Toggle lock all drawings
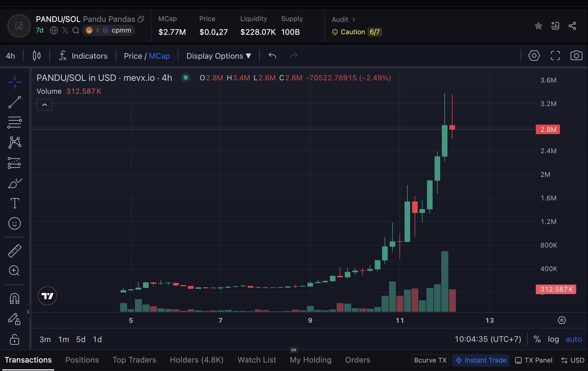 (x=15, y=339)
